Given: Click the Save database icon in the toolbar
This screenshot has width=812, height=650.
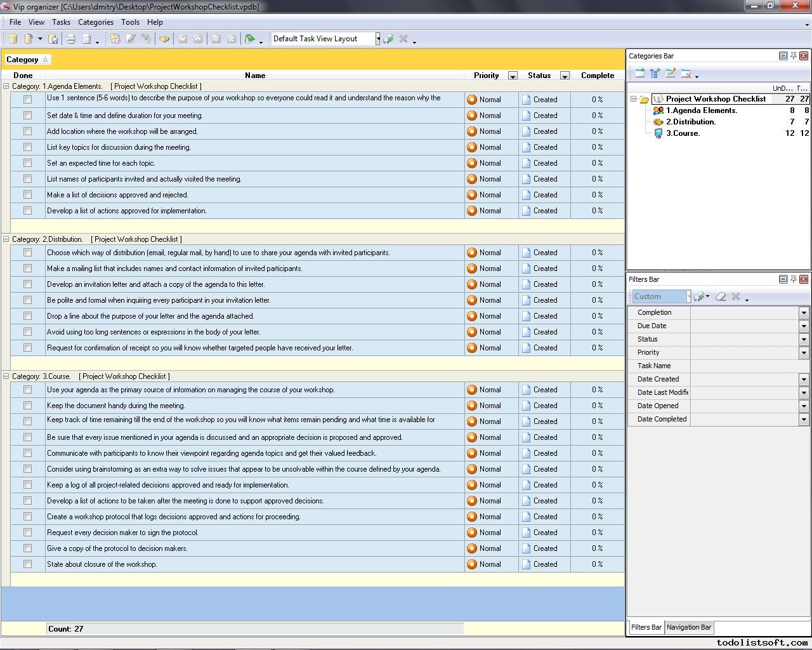Looking at the screenshot, I should 53,39.
